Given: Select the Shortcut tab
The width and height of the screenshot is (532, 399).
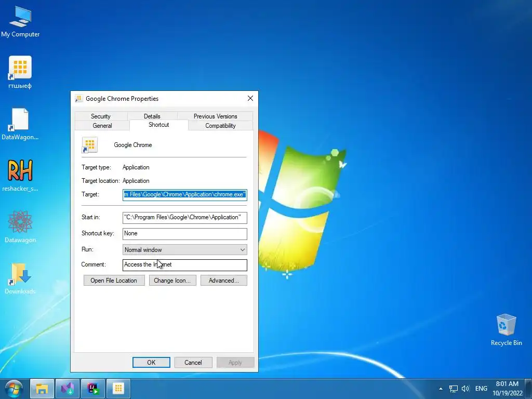Looking at the screenshot, I should click(159, 125).
